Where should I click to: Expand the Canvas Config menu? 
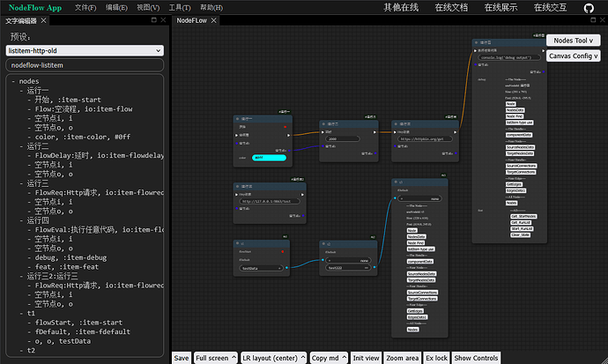click(573, 56)
